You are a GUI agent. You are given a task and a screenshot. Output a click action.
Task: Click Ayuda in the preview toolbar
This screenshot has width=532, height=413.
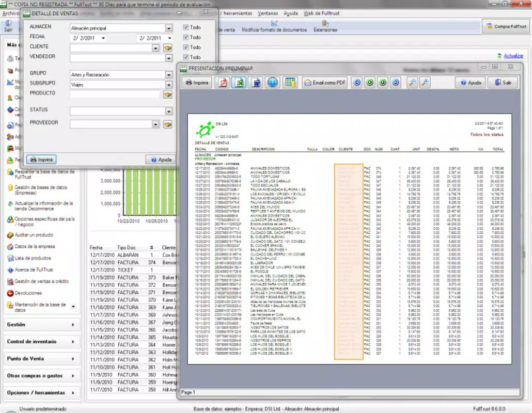tap(470, 83)
